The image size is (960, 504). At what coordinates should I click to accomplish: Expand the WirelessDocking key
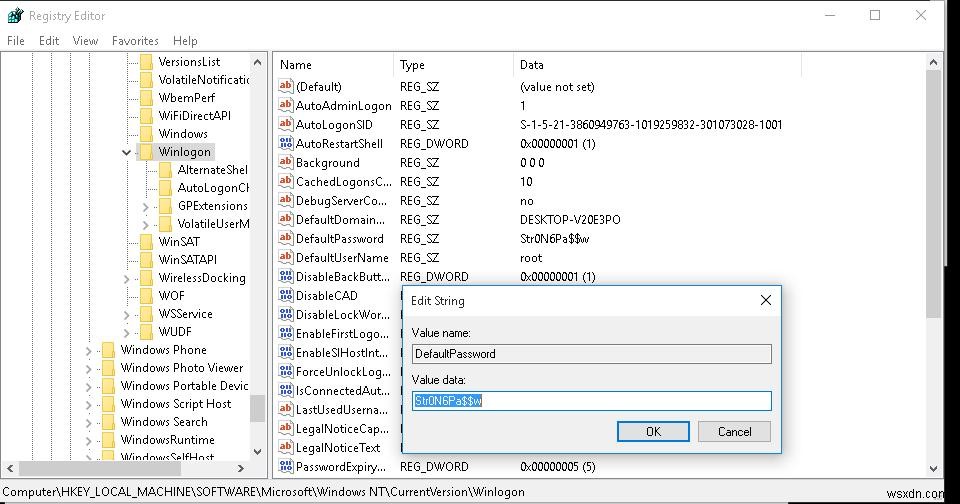click(x=127, y=278)
